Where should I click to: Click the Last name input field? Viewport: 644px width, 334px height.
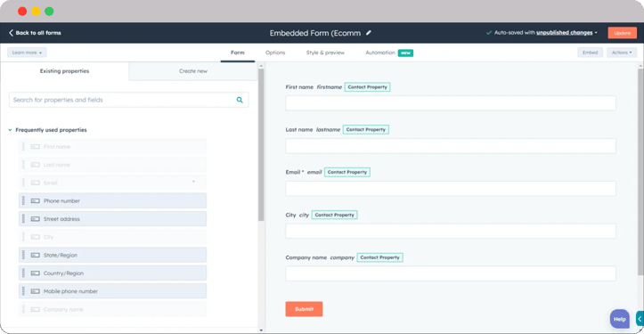click(451, 146)
